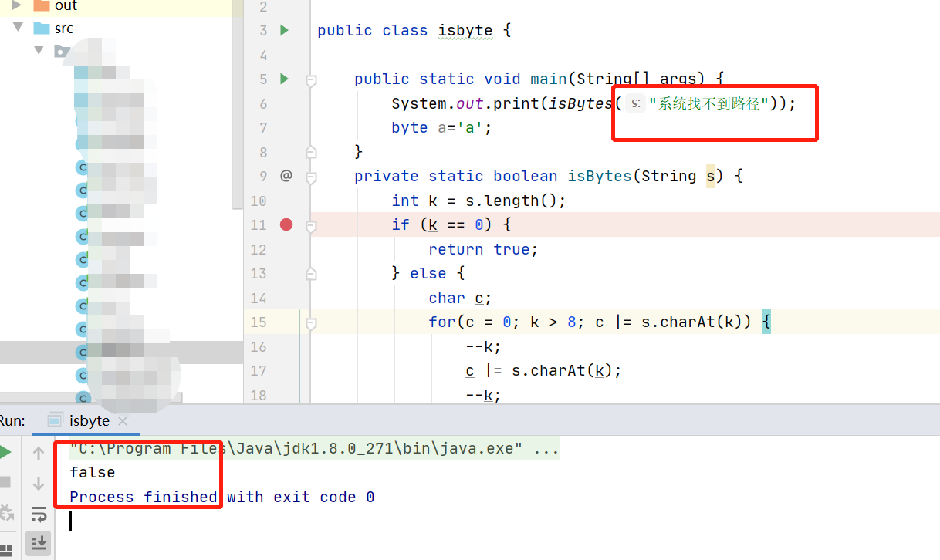Close the isbyte run tab
Screen dimensions: 940x560
[x=121, y=422]
